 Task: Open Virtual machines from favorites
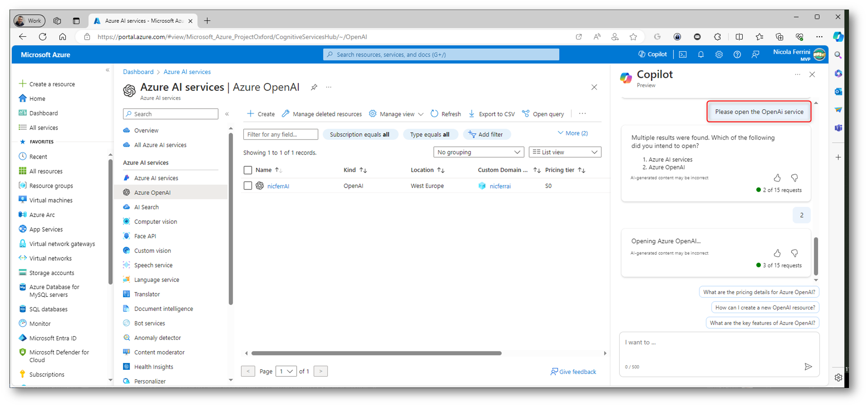point(51,200)
